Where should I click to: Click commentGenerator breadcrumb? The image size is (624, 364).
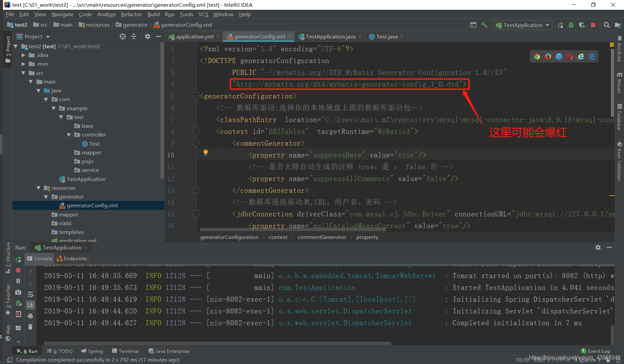point(322,237)
